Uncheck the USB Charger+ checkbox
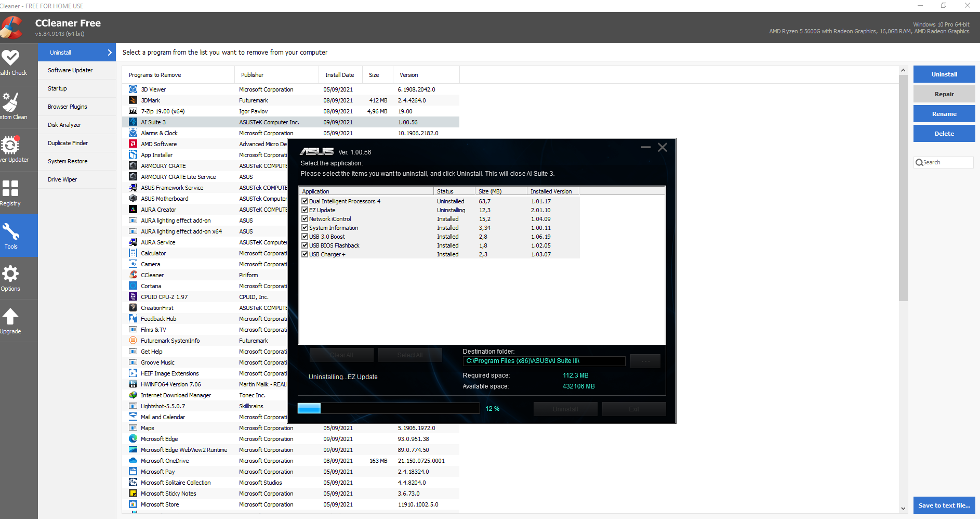This screenshot has height=519, width=980. pyautogui.click(x=305, y=254)
